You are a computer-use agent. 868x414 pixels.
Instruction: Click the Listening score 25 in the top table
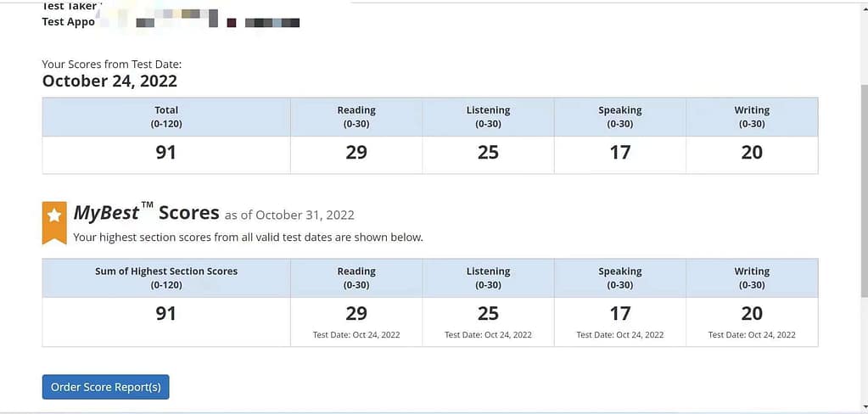[x=488, y=153]
